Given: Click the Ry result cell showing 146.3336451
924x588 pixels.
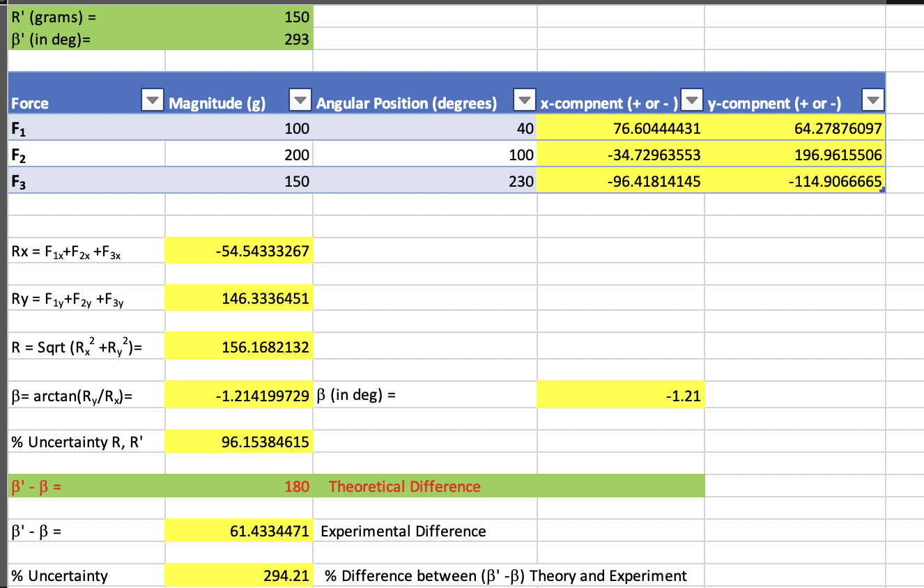Looking at the screenshot, I should 237,297.
